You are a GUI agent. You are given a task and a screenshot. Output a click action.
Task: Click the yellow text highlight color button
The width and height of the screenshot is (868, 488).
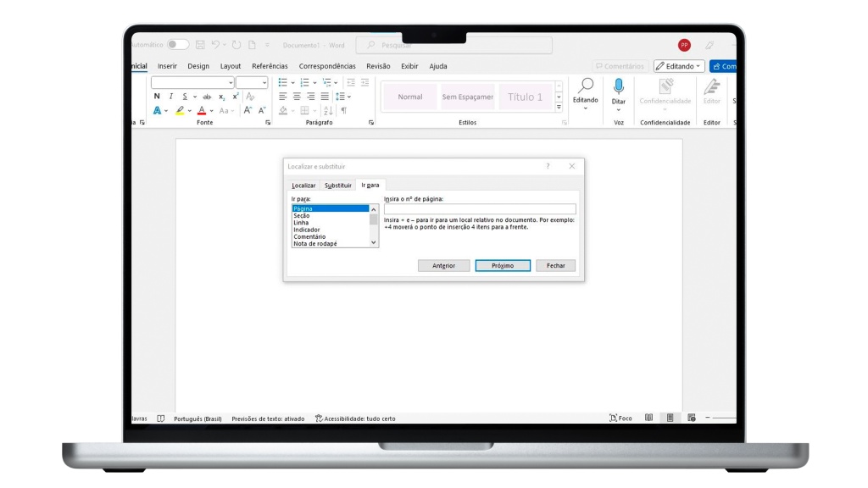180,110
